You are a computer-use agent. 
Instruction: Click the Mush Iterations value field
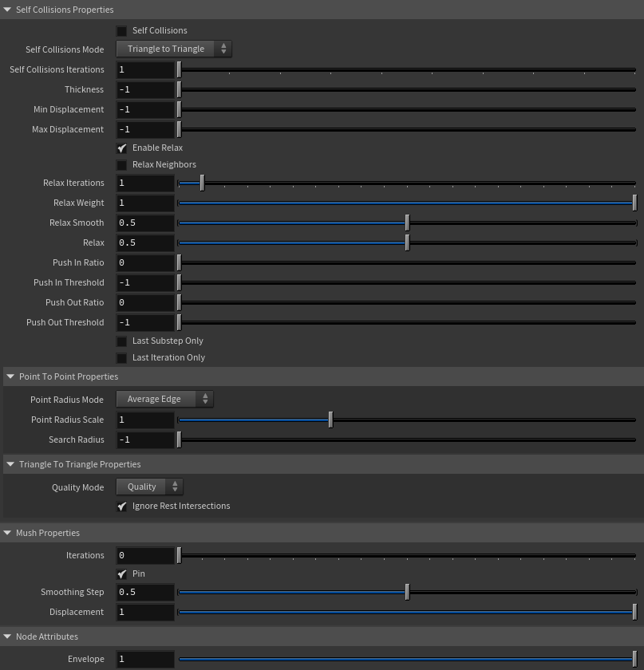point(145,555)
